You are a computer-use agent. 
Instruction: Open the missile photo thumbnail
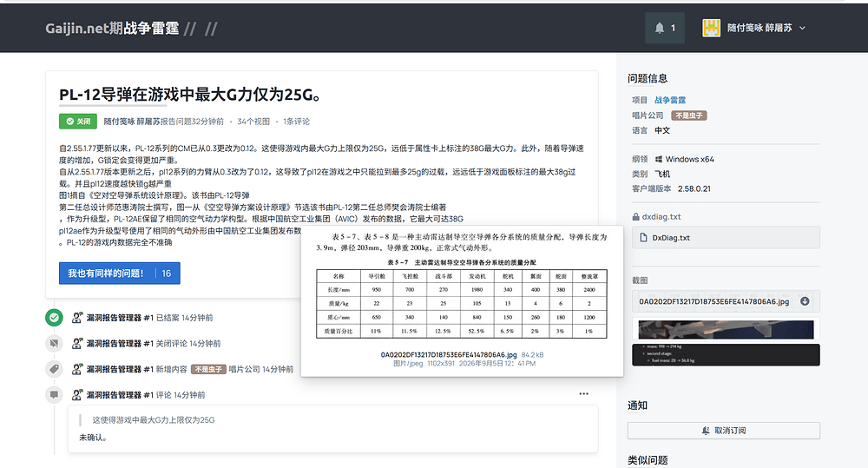[x=726, y=330]
